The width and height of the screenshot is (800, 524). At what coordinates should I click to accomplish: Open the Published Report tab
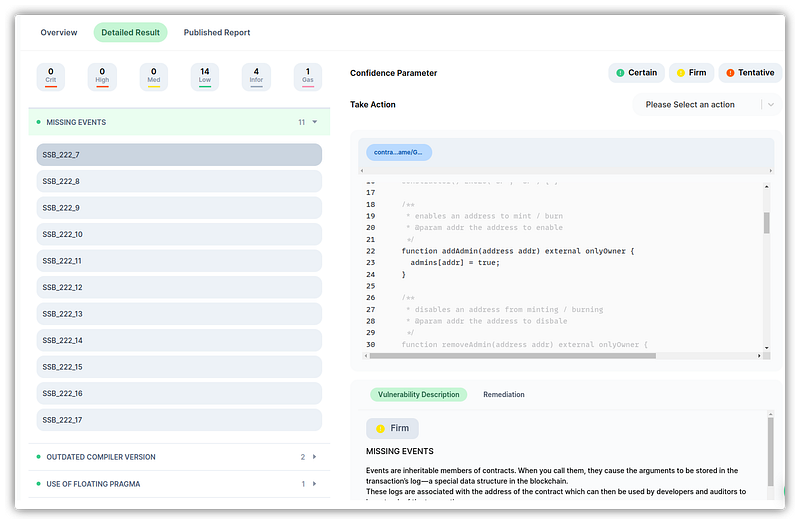(x=217, y=33)
